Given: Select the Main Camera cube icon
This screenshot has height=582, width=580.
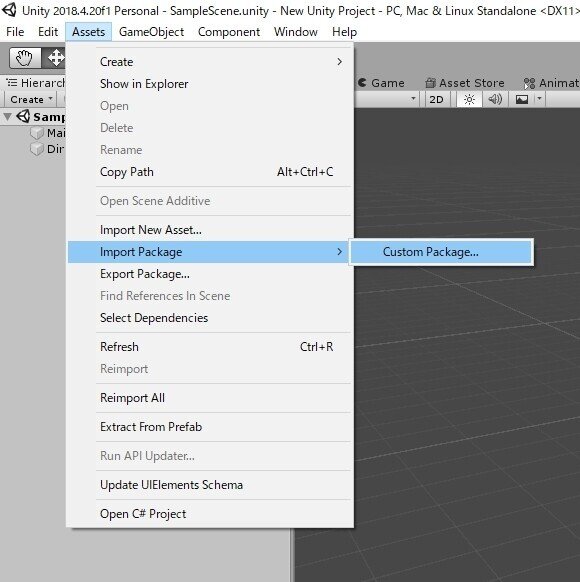Looking at the screenshot, I should click(x=37, y=133).
